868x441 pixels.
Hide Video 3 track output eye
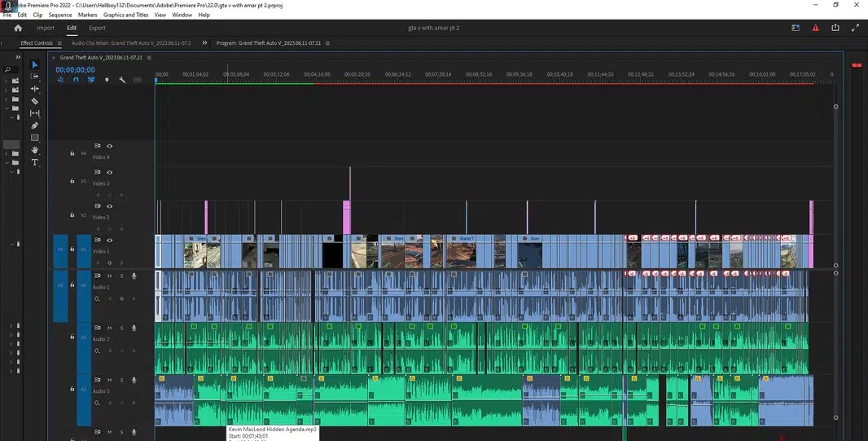click(110, 172)
